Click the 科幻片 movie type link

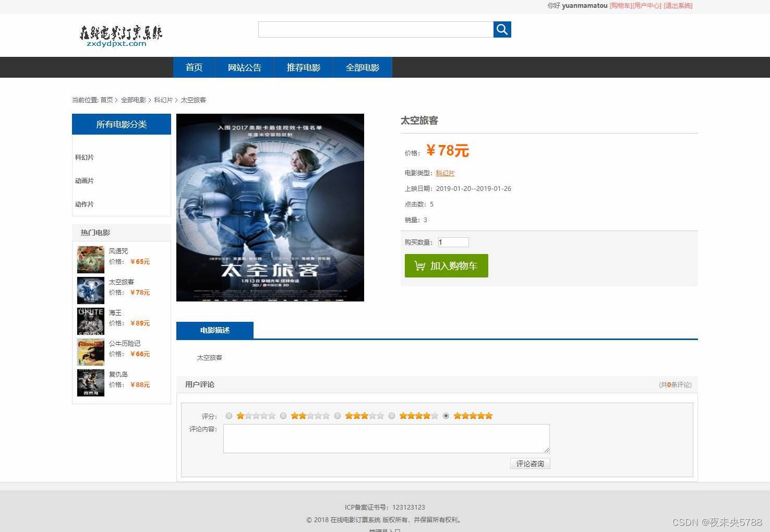[445, 173]
